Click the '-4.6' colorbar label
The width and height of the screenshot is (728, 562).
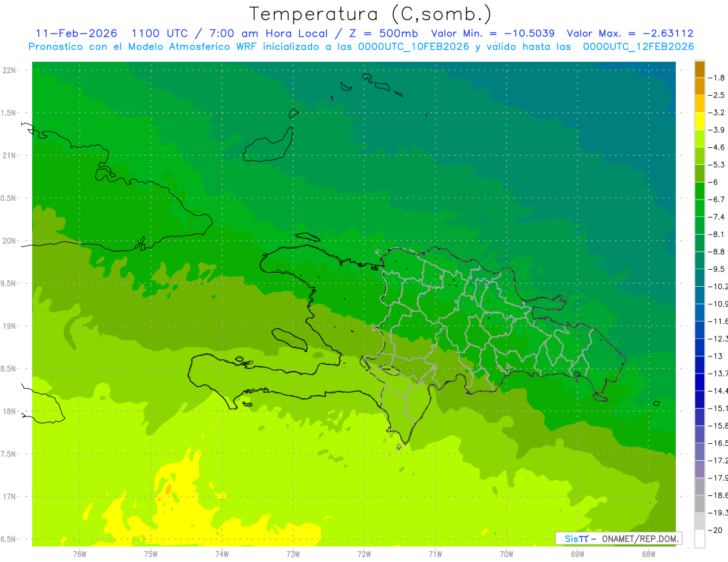click(x=717, y=147)
